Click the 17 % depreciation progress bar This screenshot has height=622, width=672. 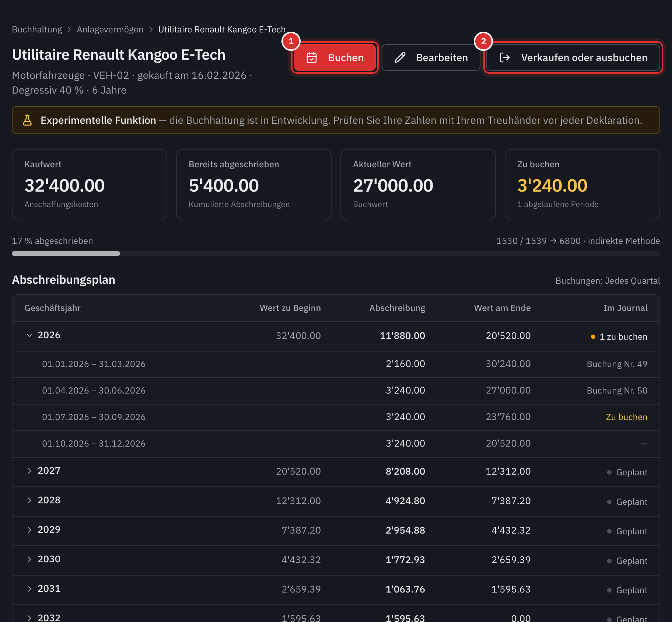click(x=336, y=254)
